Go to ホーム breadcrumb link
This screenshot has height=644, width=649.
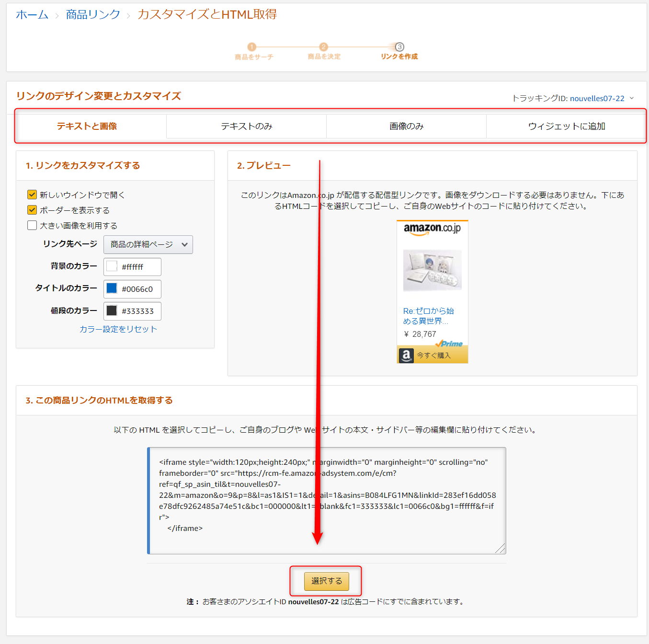coord(32,15)
